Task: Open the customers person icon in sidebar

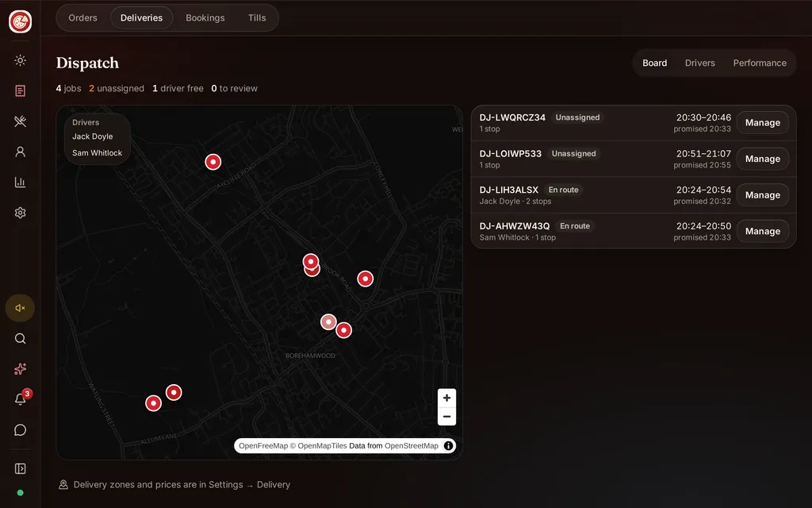Action: coord(20,152)
